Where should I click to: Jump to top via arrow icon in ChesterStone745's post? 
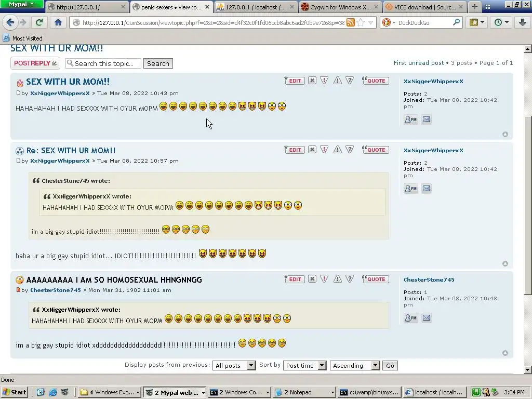tap(505, 353)
